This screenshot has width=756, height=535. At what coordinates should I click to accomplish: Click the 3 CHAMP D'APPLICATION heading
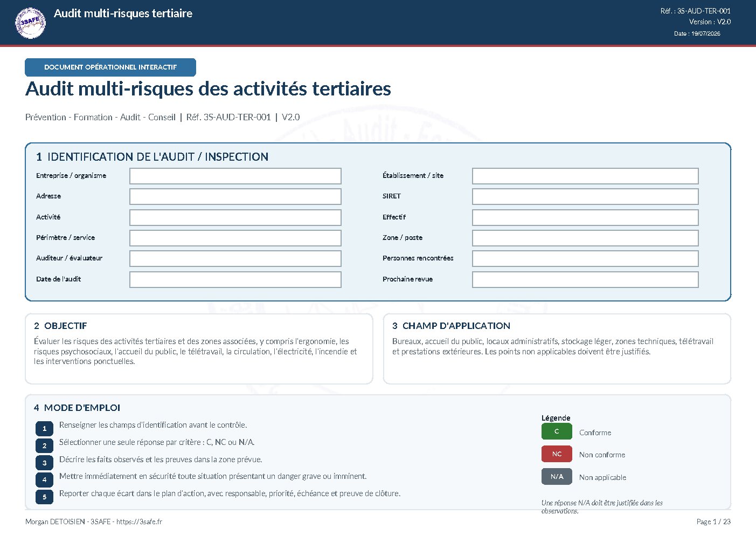451,326
